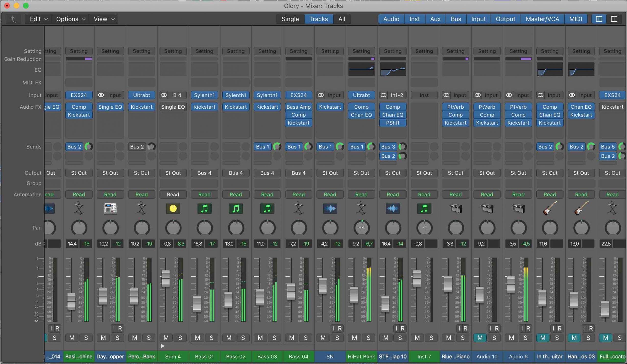Click the waveform icon on SN channel

[330, 208]
